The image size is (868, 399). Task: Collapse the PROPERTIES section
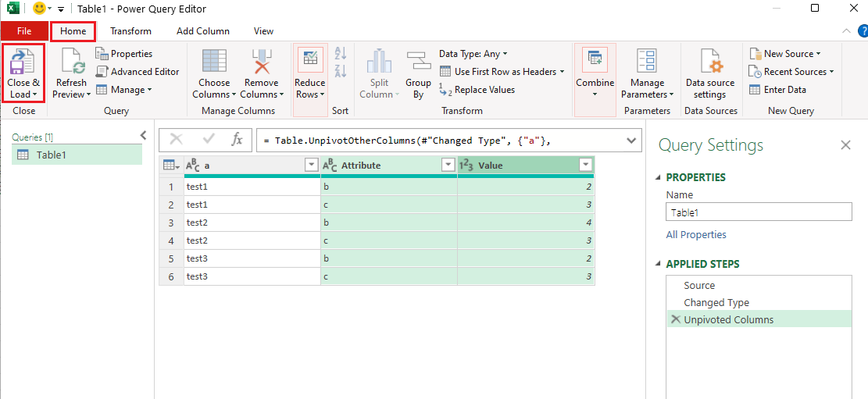point(658,177)
